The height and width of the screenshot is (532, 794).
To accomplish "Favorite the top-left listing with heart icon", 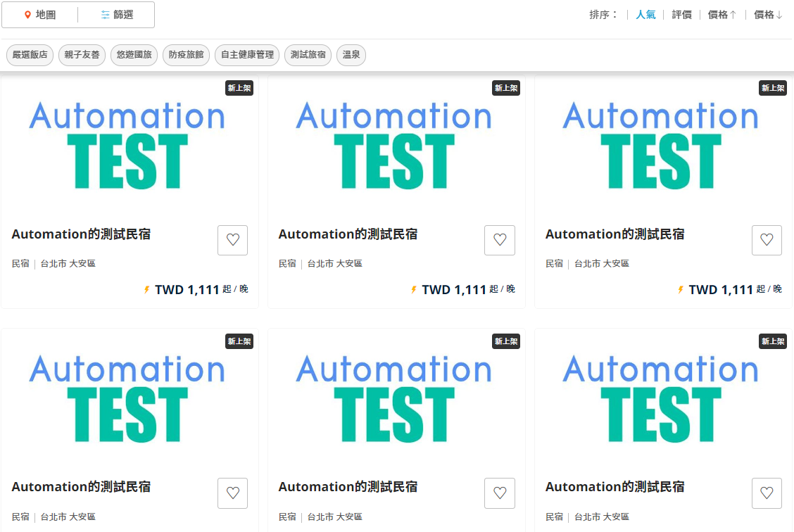I will pyautogui.click(x=233, y=240).
